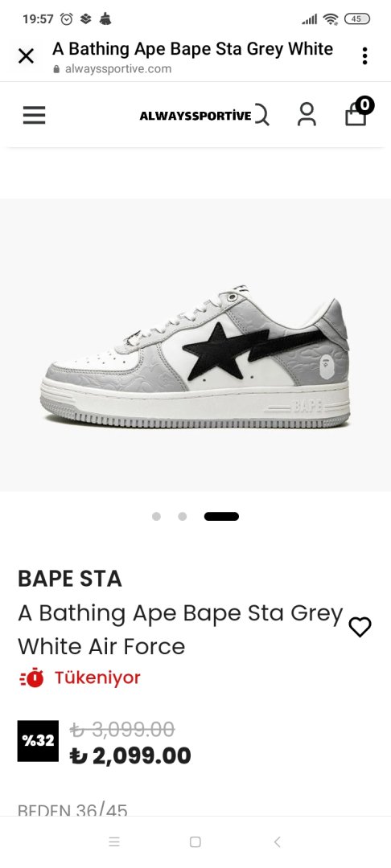
Task: Tap the BAPE STA brand name
Action: (x=70, y=579)
